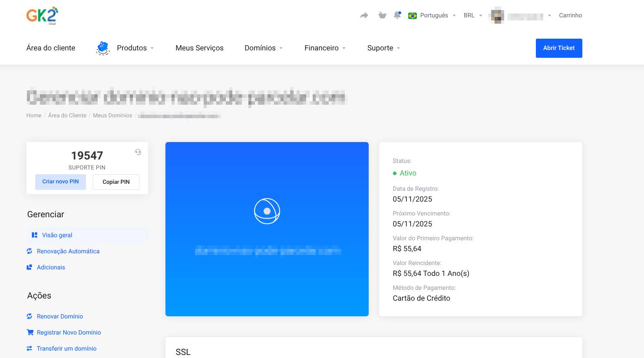Viewport: 644px width, 358px height.
Task: Open Renovação Automática in sidebar
Action: tap(68, 251)
